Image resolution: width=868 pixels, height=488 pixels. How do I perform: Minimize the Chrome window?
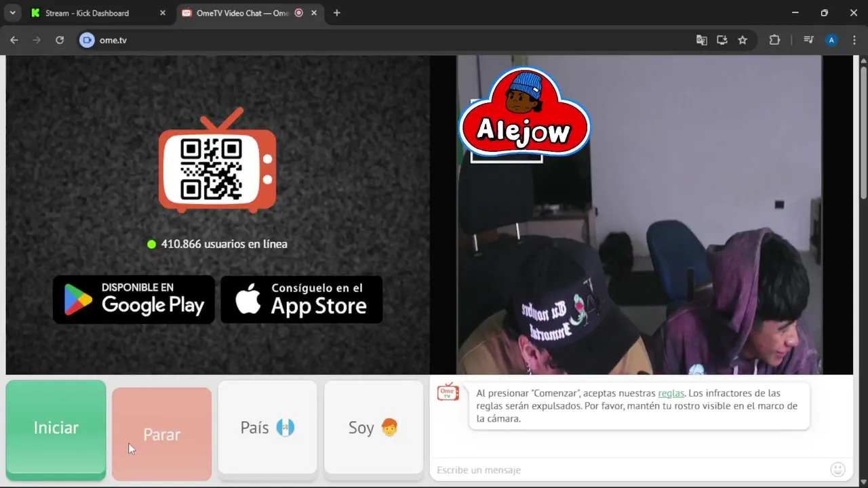point(795,13)
